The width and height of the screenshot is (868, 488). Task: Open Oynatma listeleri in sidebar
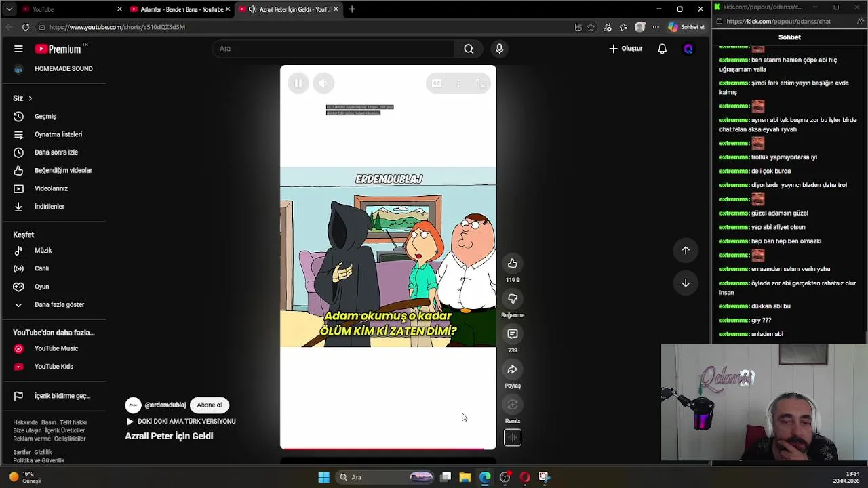pos(58,134)
